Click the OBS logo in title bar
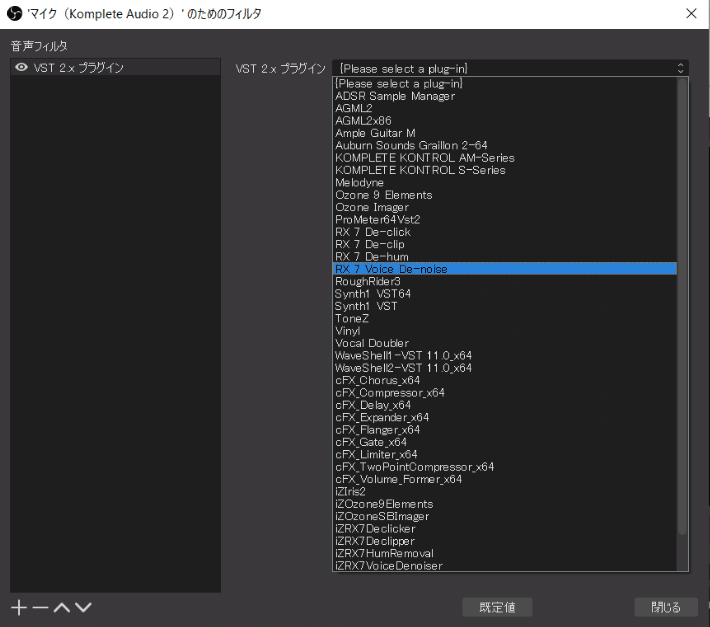This screenshot has width=710, height=627. point(14,14)
